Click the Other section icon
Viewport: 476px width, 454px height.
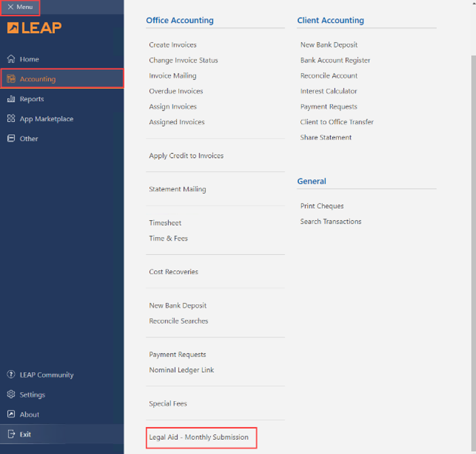click(11, 138)
